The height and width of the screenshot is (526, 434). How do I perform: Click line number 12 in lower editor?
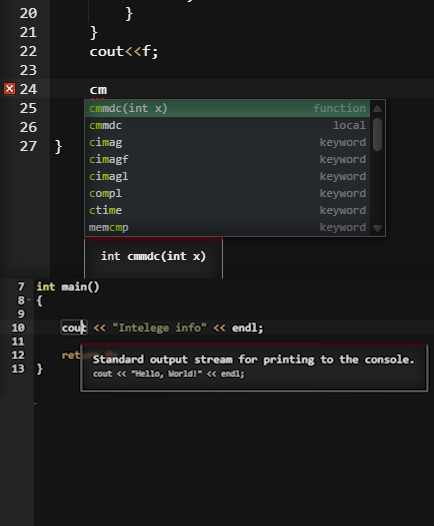(x=18, y=355)
